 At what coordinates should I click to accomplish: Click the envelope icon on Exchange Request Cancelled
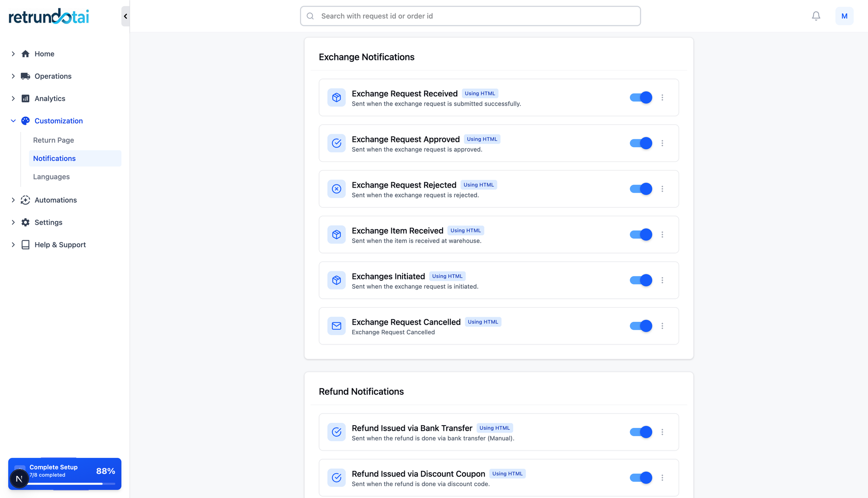pos(337,326)
